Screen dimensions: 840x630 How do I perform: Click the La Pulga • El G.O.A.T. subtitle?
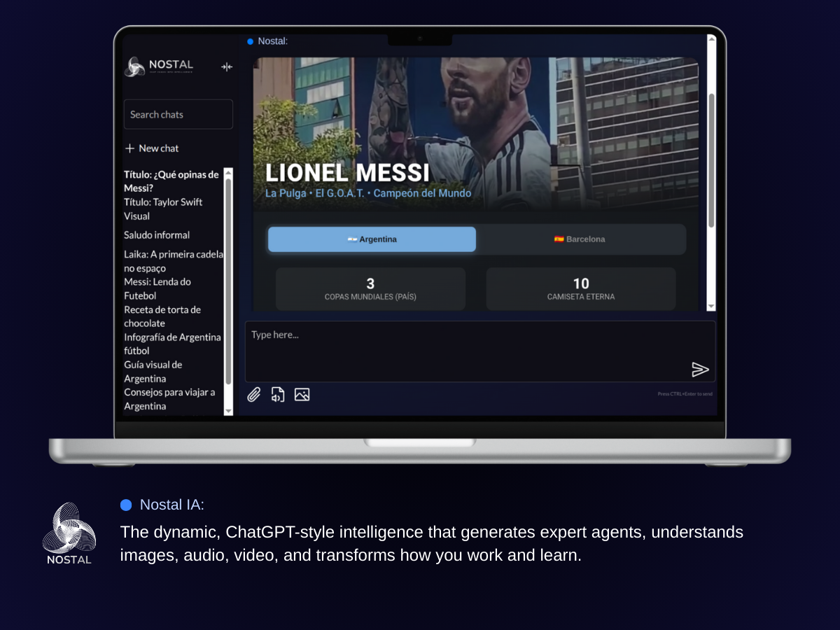point(368,193)
